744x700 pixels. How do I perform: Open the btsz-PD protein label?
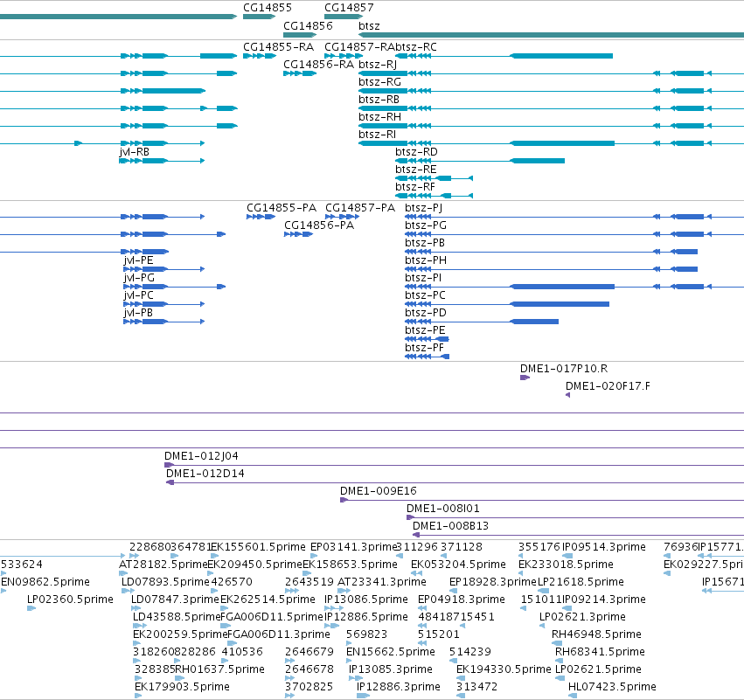[x=426, y=313]
